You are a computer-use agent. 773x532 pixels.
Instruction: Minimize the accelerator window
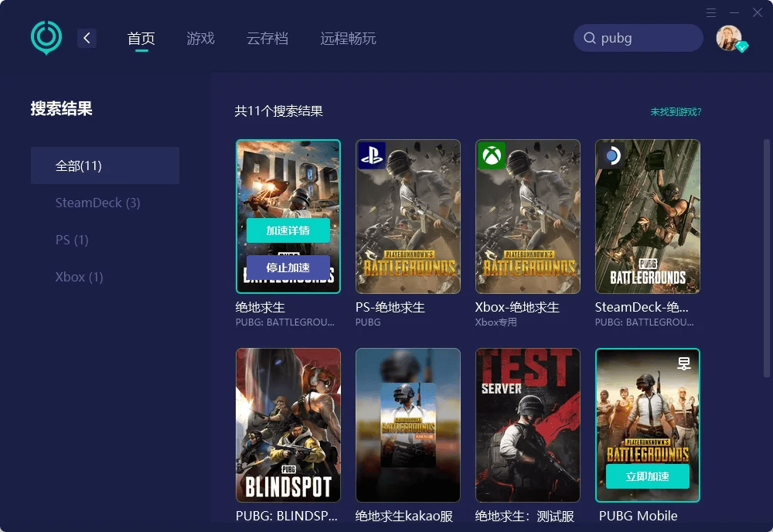(x=734, y=12)
